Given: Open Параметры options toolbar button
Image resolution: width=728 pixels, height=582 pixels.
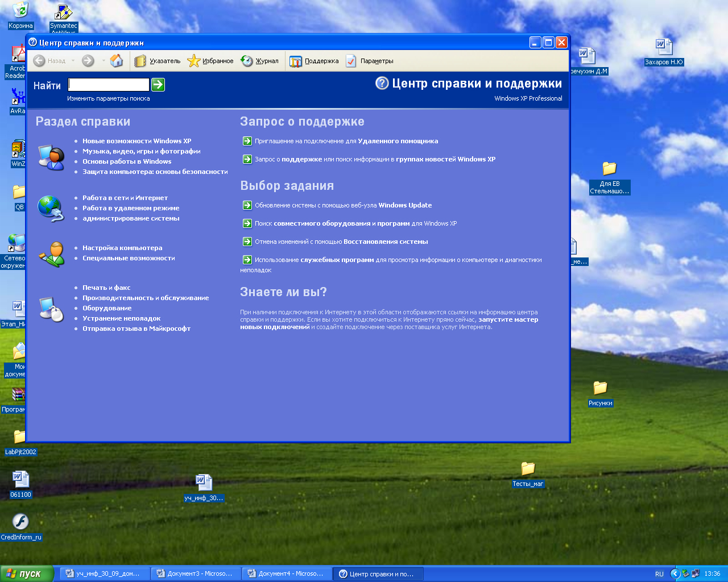Looking at the screenshot, I should click(x=369, y=61).
